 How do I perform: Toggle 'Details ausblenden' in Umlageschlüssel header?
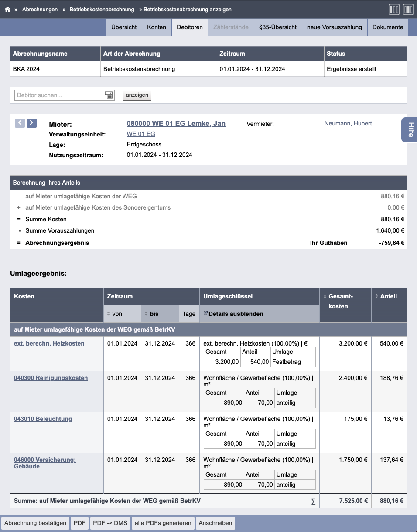pyautogui.click(x=233, y=314)
